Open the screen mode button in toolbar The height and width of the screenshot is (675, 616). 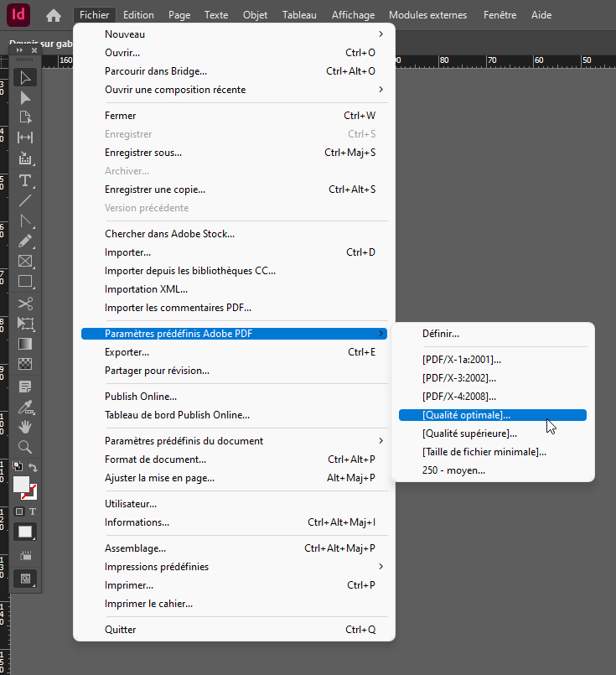point(25,579)
